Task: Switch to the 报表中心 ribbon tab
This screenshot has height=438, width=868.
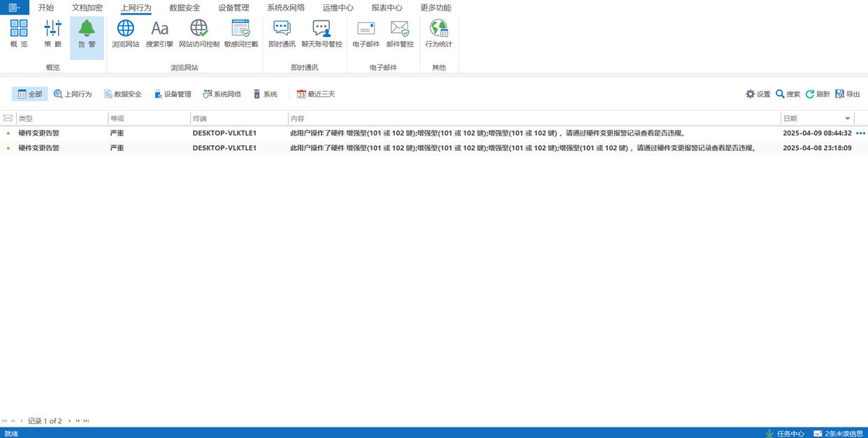Action: [386, 8]
